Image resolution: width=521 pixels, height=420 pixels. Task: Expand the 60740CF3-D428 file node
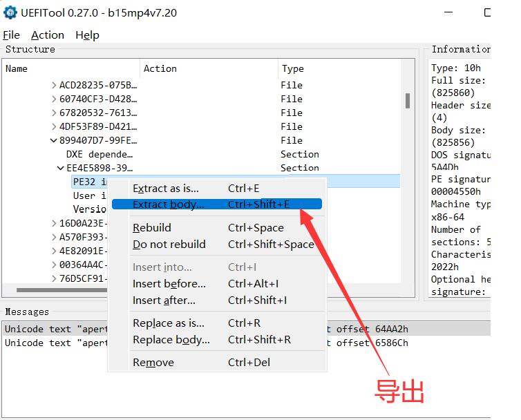click(x=54, y=99)
